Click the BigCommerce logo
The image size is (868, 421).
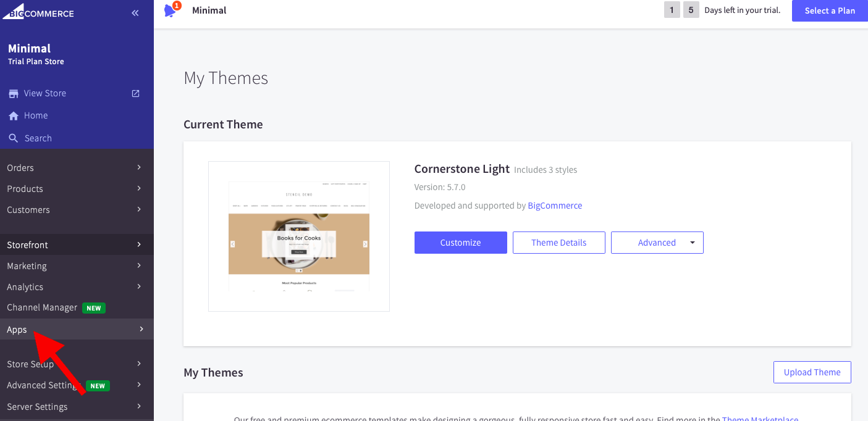38,13
